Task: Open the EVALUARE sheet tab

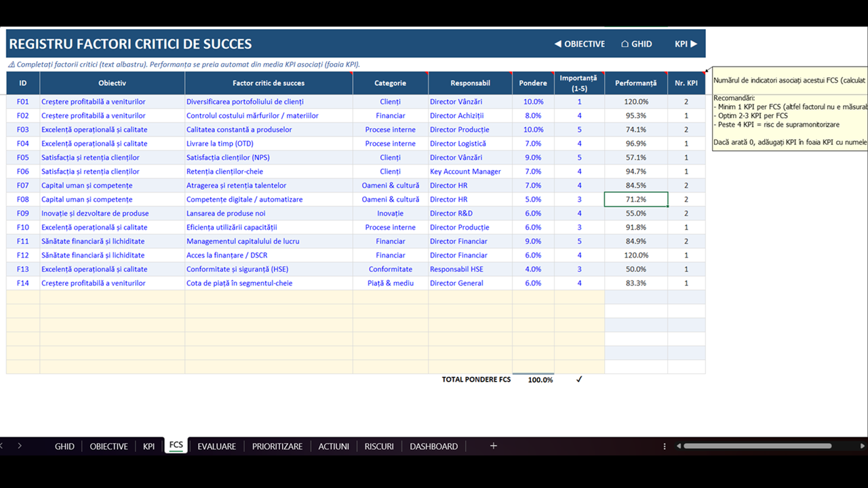Action: 216,446
